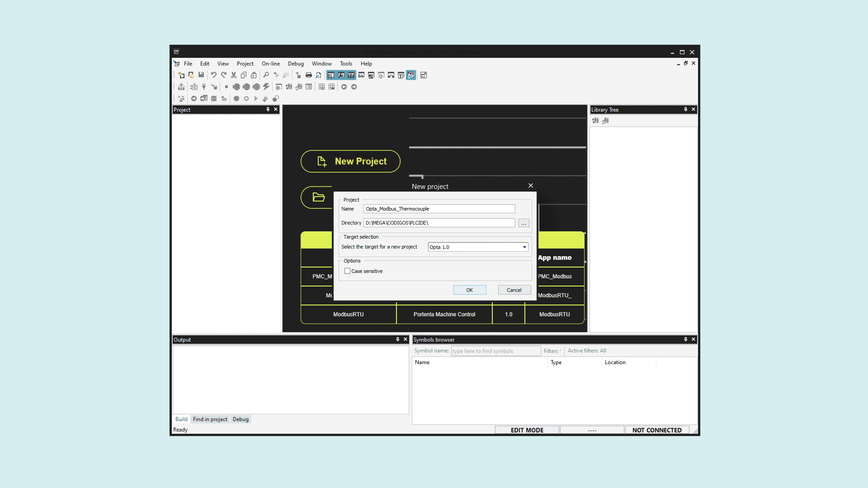
Task: Click the full screen icon in toolbar
Action: 423,75
